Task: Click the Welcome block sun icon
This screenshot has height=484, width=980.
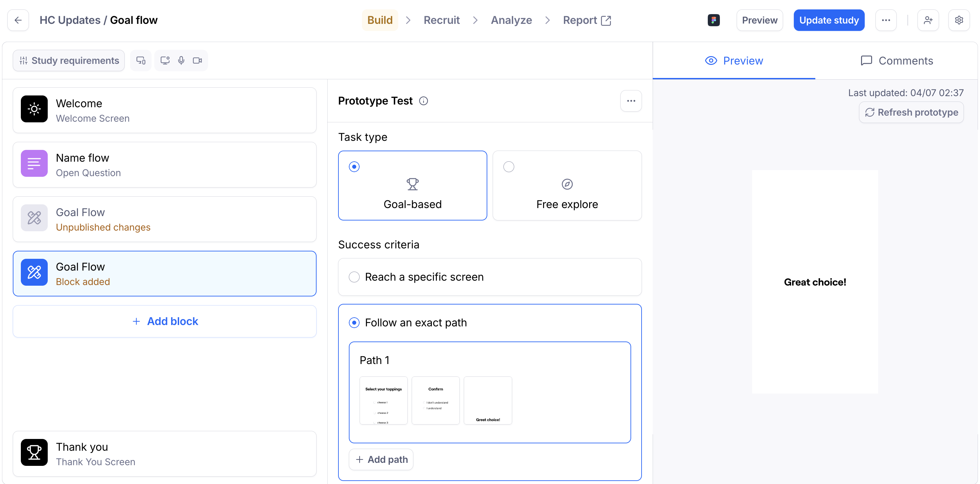Action: [34, 109]
